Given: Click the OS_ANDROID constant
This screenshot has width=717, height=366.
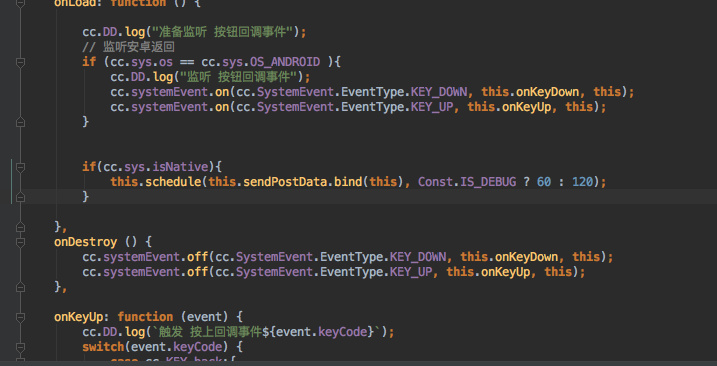Looking at the screenshot, I should pyautogui.click(x=285, y=62).
